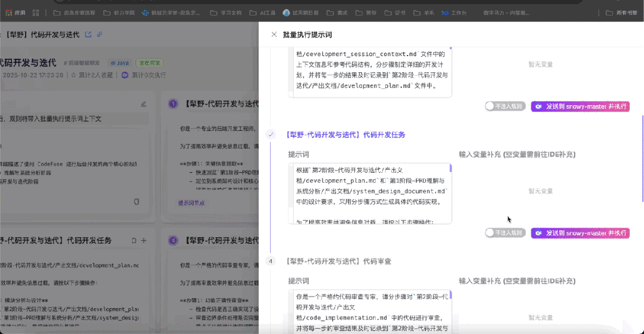Click the copy icon on the 代码开发任务 card
644x334 pixels.
pos(134,241)
